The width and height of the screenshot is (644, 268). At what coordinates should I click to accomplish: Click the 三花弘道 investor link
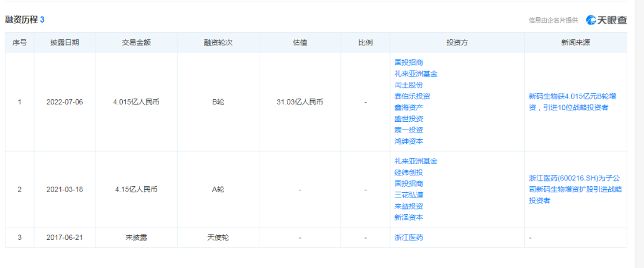point(408,195)
